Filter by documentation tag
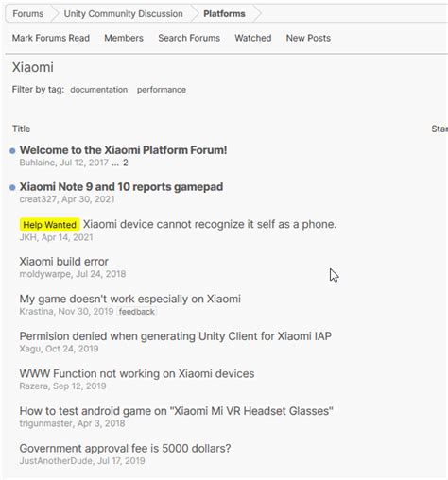This screenshot has width=448, height=480. [99, 90]
